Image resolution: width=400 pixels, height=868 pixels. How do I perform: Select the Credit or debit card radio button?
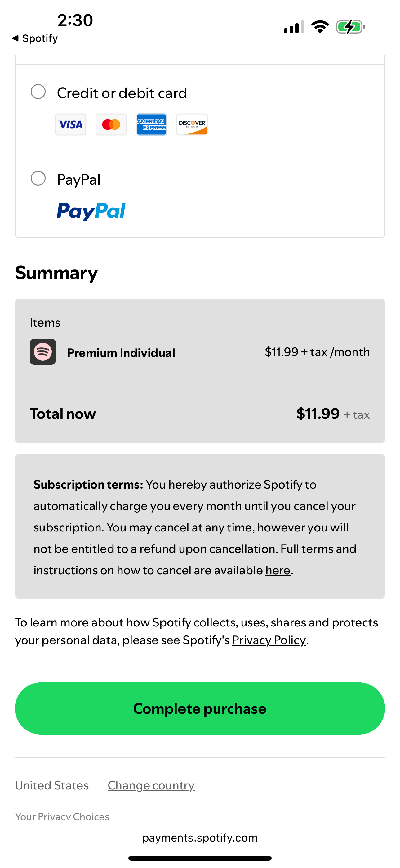pos(38,92)
